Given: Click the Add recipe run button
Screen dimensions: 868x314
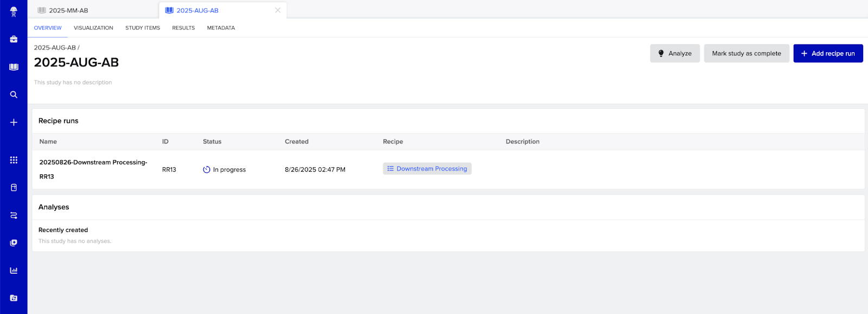Looking at the screenshot, I should click(x=828, y=53).
